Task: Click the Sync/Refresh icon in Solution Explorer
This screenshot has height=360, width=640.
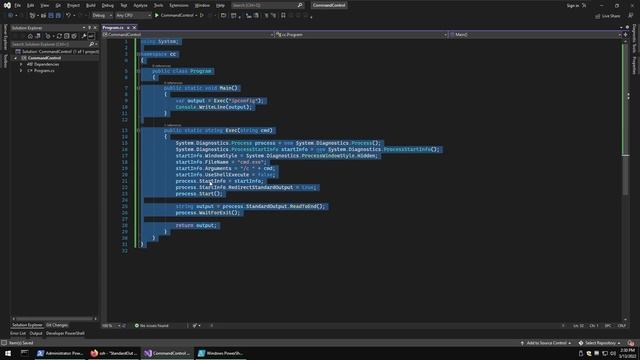Action: click(59, 36)
